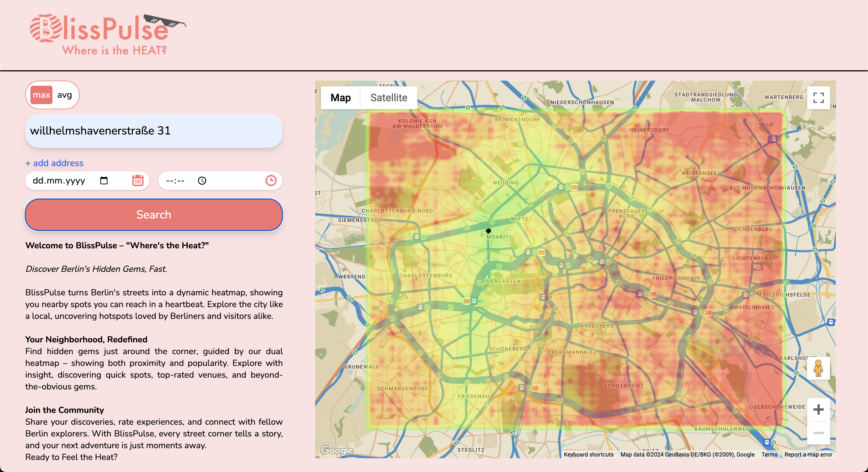The image size is (868, 472).
Task: Click the red calendar icon
Action: pos(137,180)
